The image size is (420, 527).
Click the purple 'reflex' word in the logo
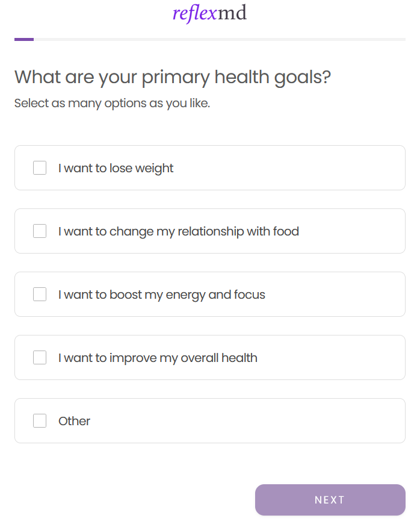tap(194, 13)
